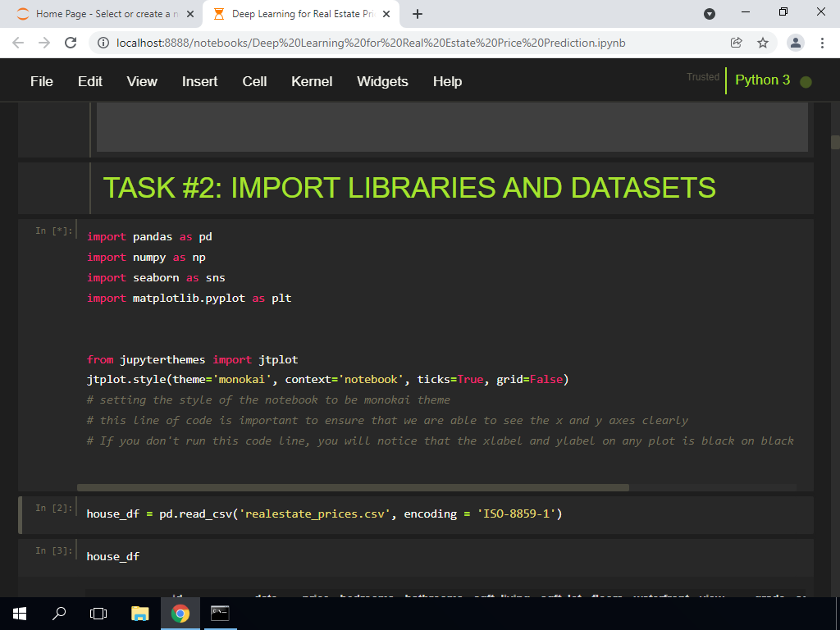Open Chrome's three-dot menu
This screenshot has height=630, width=840.
(821, 43)
